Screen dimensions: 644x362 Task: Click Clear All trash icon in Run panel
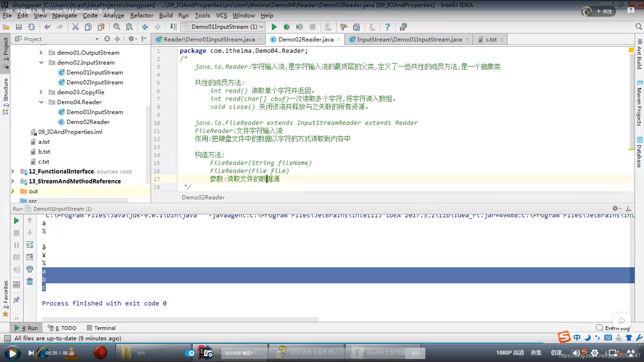(x=30, y=281)
